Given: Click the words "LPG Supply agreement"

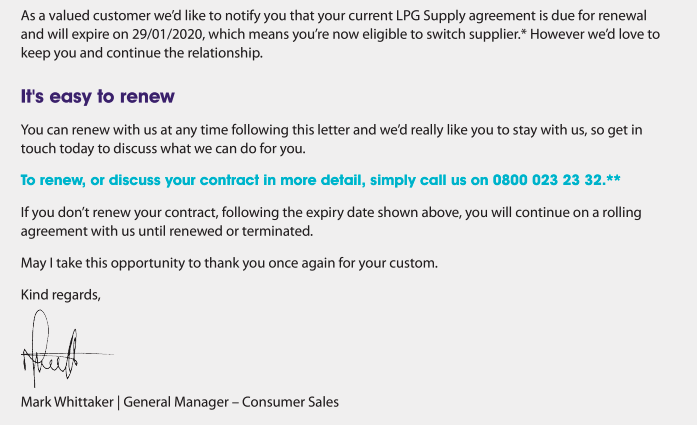Looking at the screenshot, I should [x=466, y=16].
